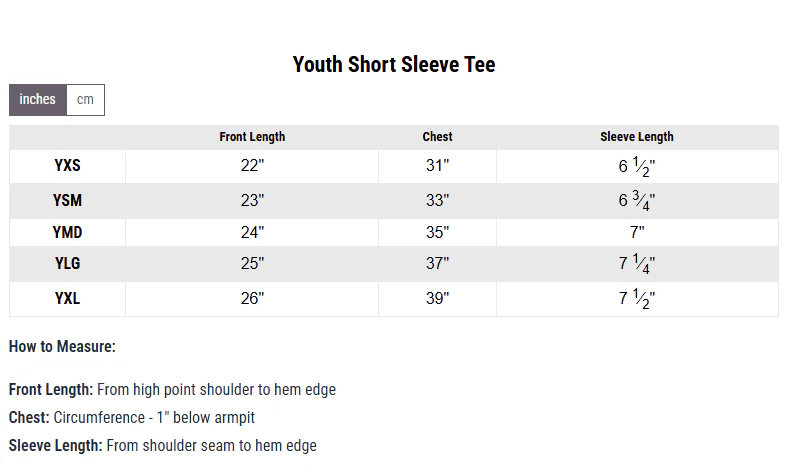This screenshot has height=466, width=787.
Task: Click the Sleeve Length measuring description
Action: click(x=163, y=446)
